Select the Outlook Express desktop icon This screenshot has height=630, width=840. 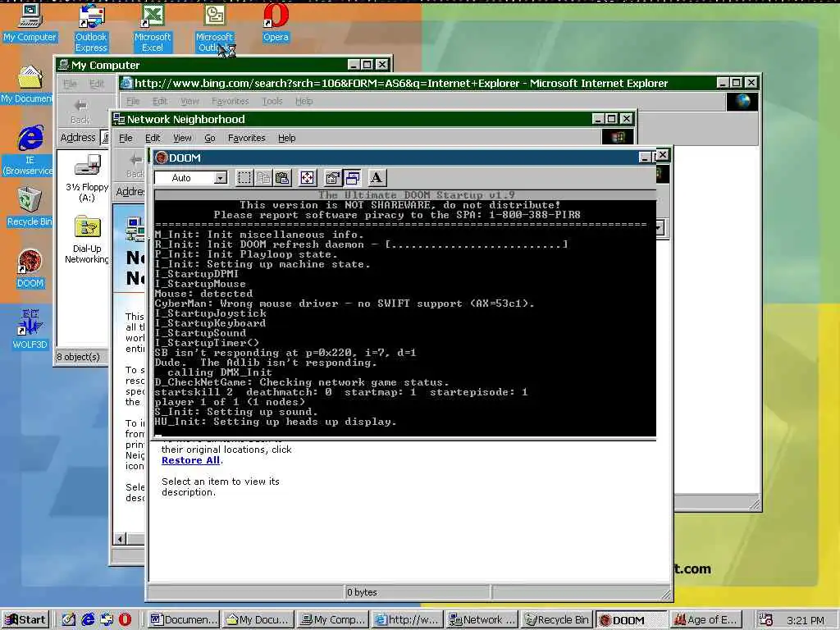pos(91,29)
